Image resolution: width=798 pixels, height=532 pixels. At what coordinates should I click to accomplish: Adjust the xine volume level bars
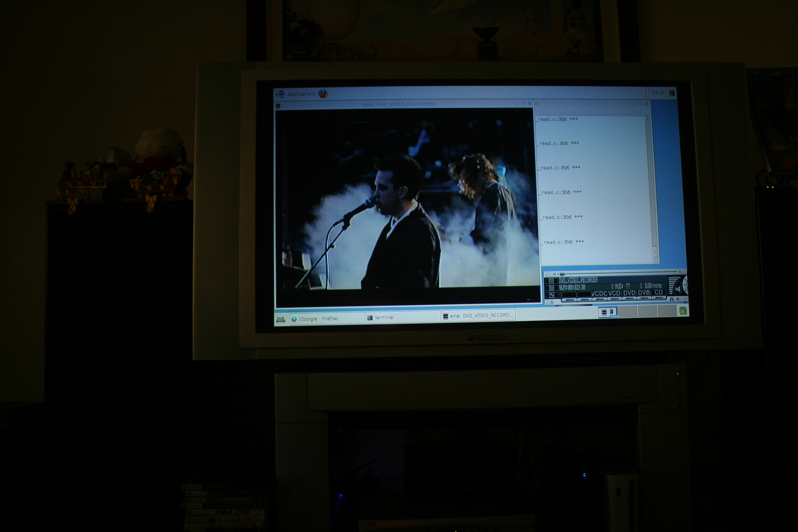click(x=673, y=285)
